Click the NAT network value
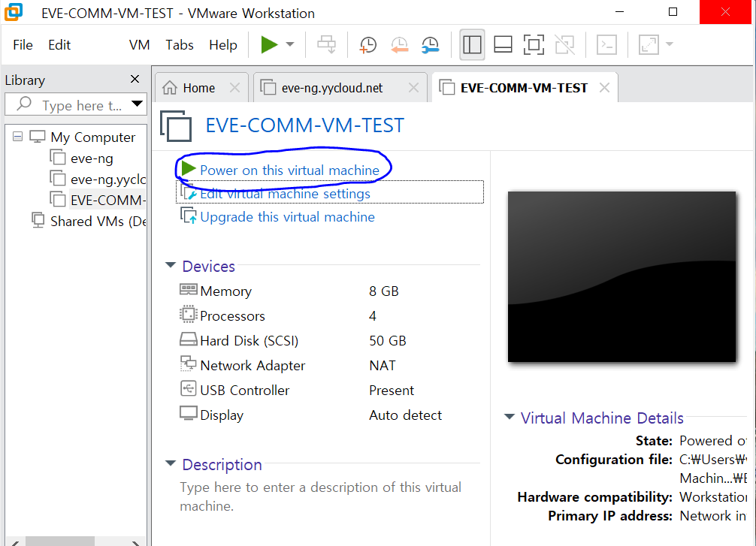 coord(383,365)
